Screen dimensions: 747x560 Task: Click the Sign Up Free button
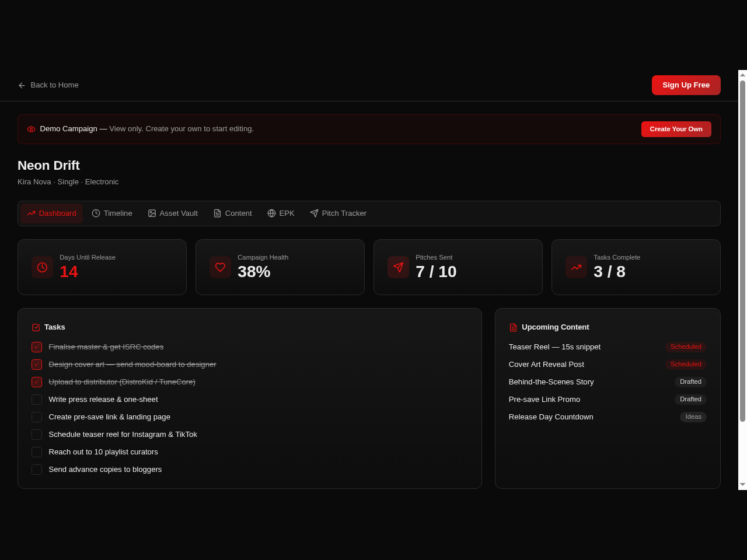(686, 85)
